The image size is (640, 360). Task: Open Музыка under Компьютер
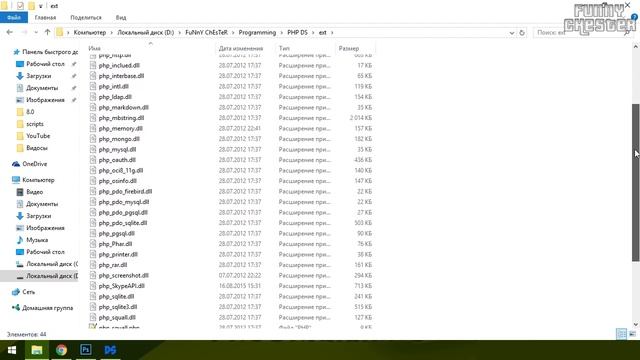pos(32,240)
